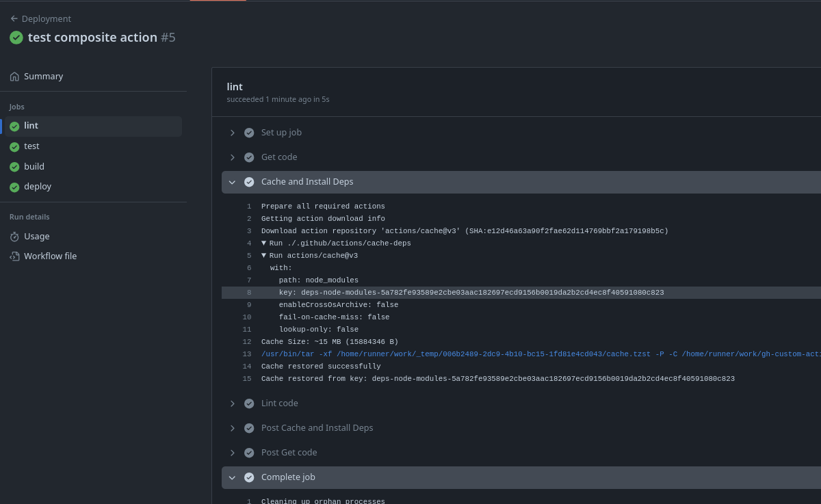Select log line number 8

tap(249, 293)
